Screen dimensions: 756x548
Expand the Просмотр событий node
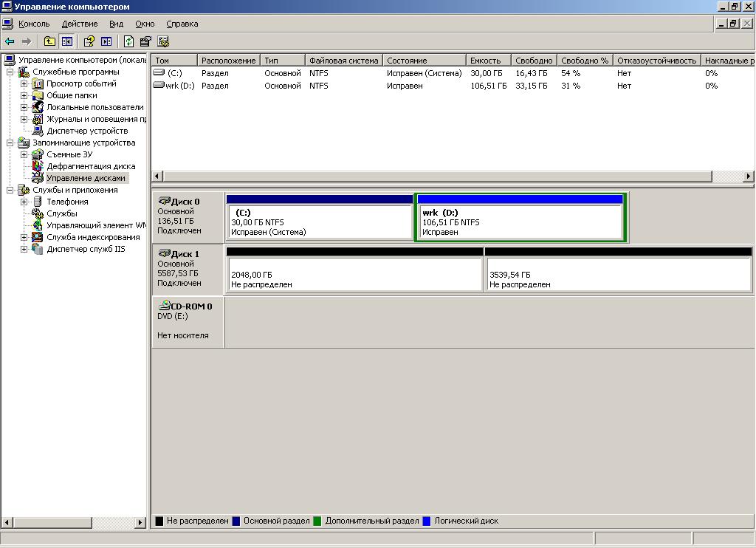[24, 83]
